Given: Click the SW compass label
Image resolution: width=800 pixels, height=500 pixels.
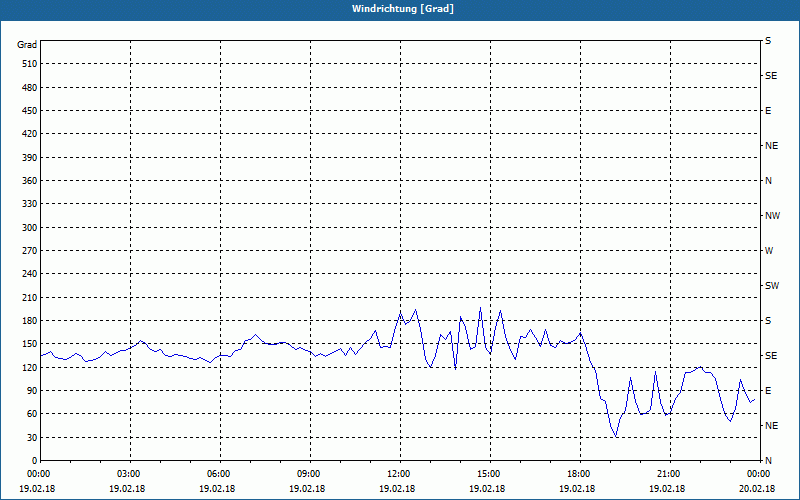Looking at the screenshot, I should coord(772,286).
